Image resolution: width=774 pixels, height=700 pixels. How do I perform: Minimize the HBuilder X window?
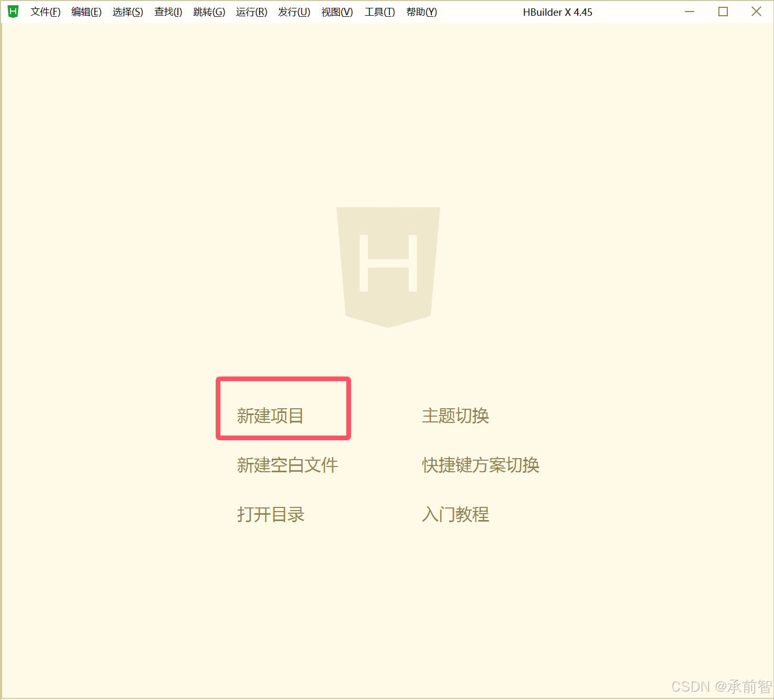coord(690,12)
